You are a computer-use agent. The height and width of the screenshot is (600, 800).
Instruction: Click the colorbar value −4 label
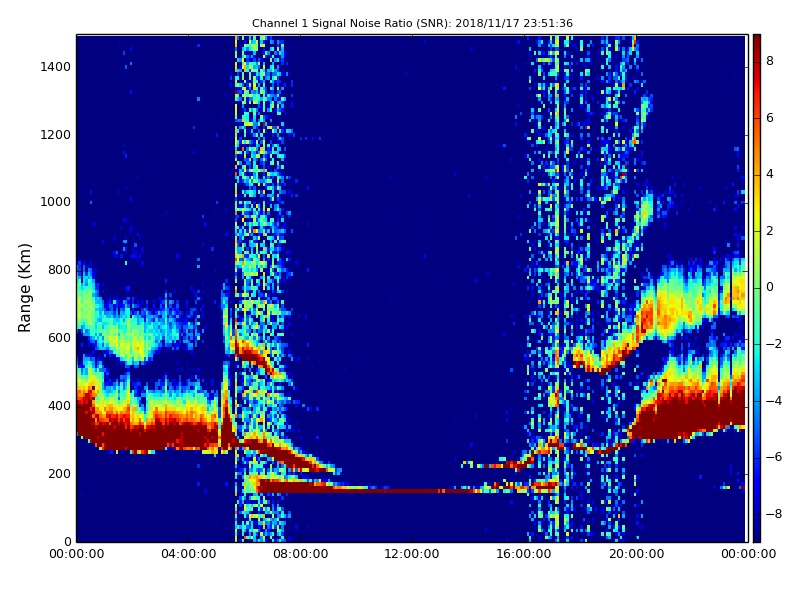click(x=773, y=401)
